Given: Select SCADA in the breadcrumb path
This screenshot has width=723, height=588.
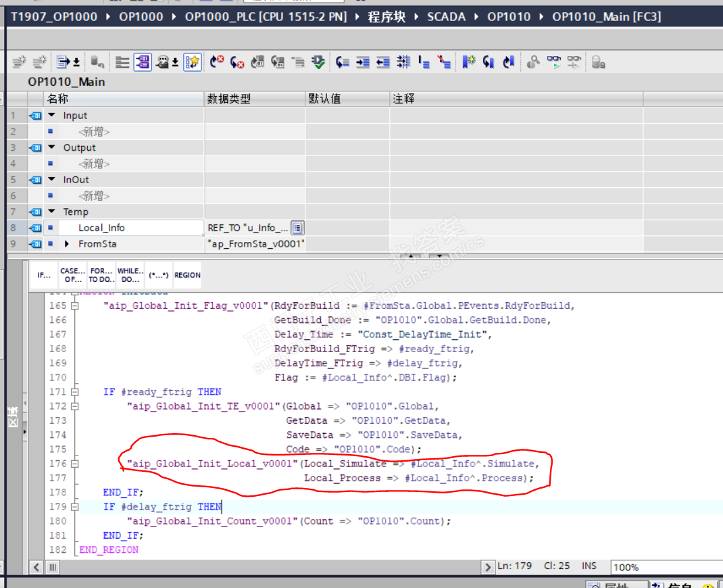Looking at the screenshot, I should point(446,16).
